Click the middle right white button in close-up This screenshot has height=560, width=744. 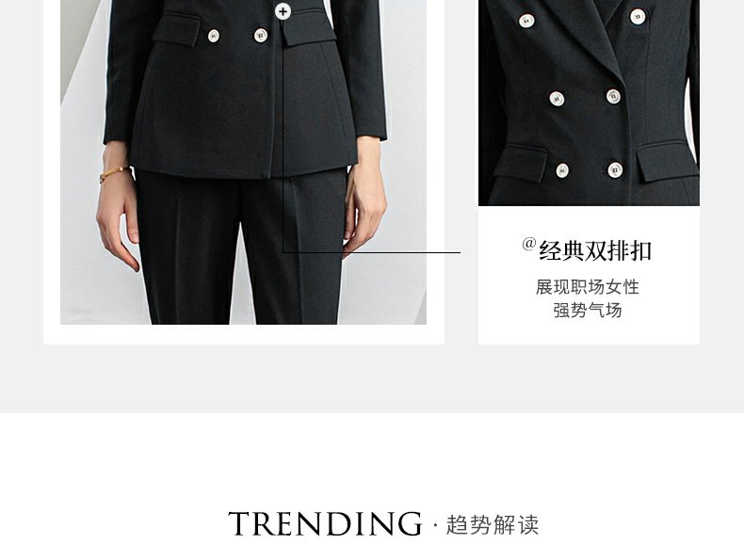613,96
